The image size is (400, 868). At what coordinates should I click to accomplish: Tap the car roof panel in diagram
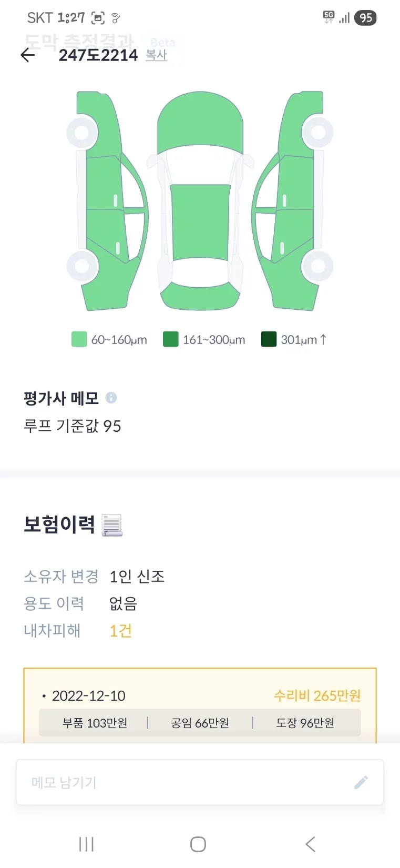(200, 221)
